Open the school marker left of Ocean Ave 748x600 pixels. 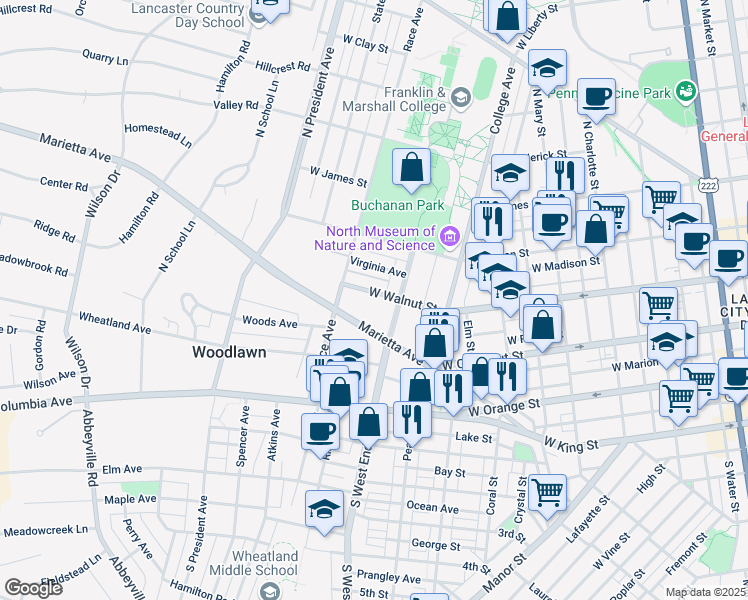[x=324, y=509]
